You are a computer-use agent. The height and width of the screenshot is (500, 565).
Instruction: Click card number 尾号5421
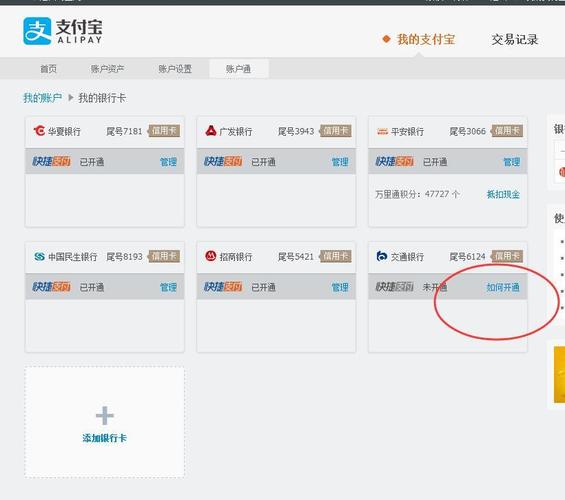click(x=296, y=256)
